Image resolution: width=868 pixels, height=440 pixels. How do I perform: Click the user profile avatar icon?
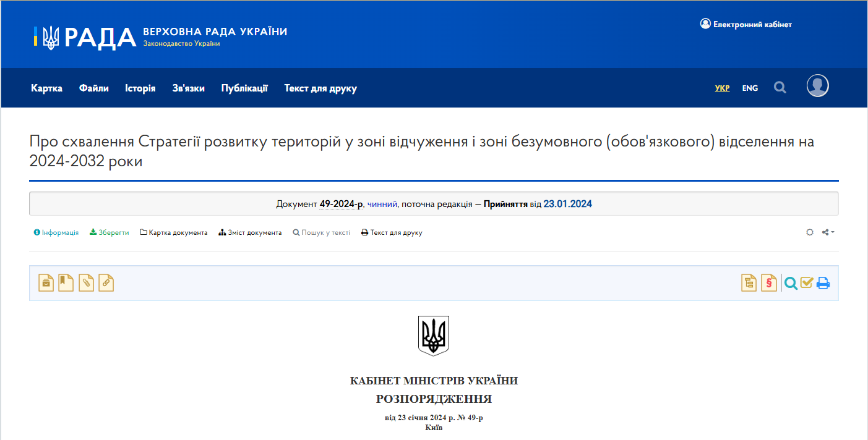click(x=817, y=86)
